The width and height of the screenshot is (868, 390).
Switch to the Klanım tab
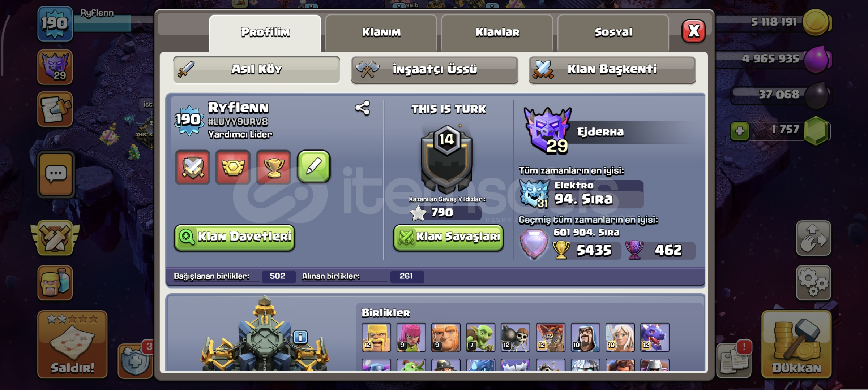click(381, 32)
